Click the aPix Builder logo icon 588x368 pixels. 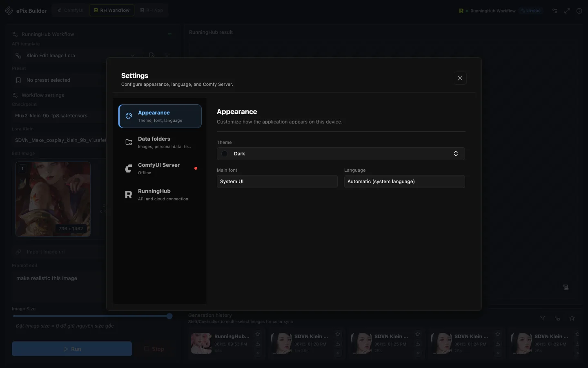point(9,11)
